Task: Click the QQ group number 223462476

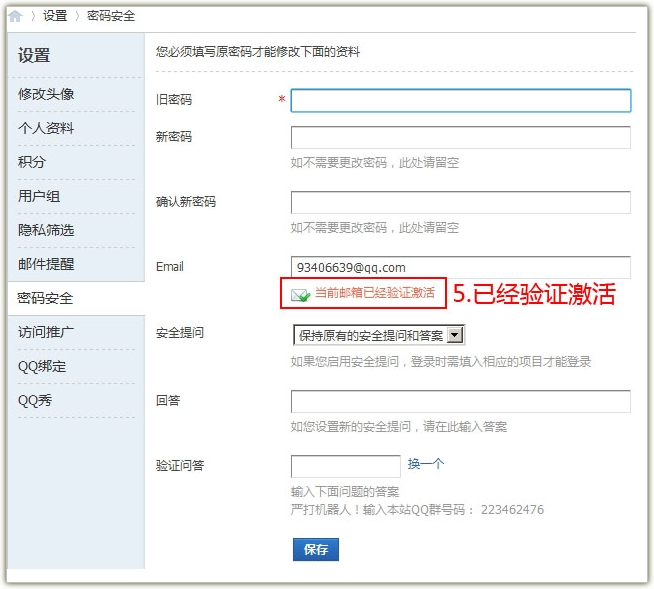Action: [x=512, y=509]
